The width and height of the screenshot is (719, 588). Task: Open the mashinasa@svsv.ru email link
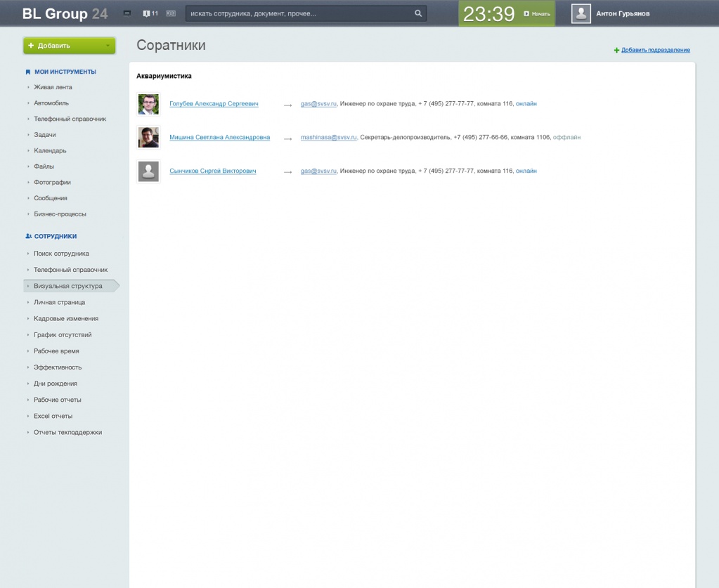pyautogui.click(x=328, y=138)
